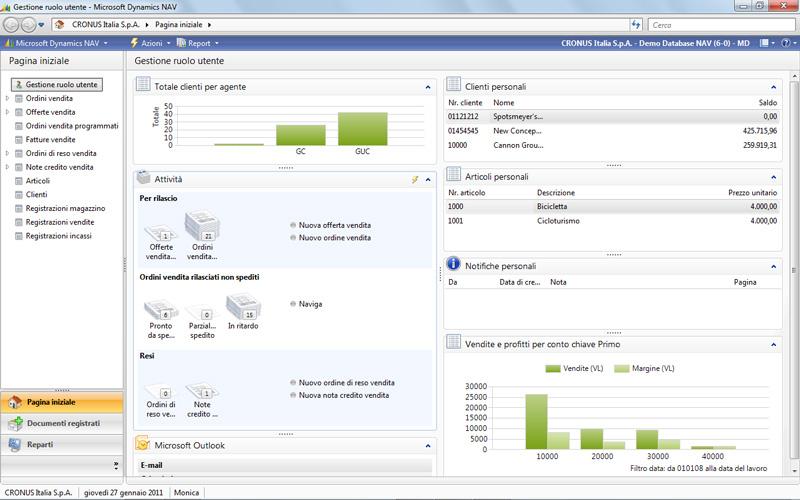This screenshot has height=500, width=800.
Task: Click the browser-style back navigation arrow
Action: click(12, 24)
